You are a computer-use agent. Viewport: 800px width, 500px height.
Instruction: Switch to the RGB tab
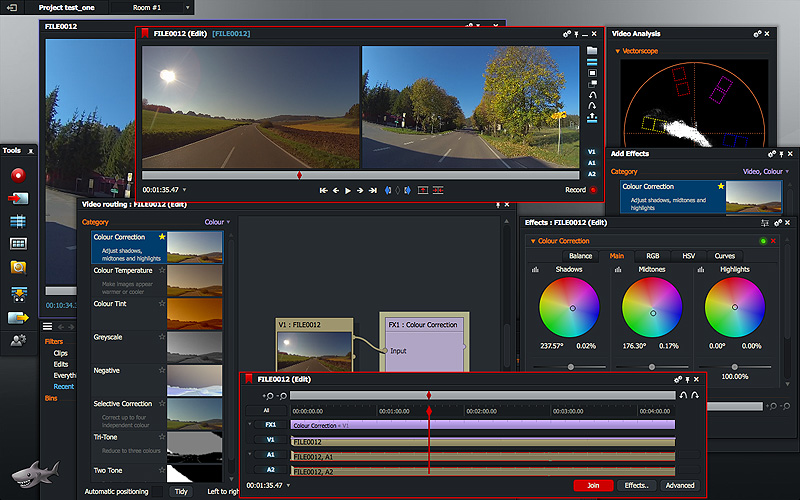[x=652, y=256]
